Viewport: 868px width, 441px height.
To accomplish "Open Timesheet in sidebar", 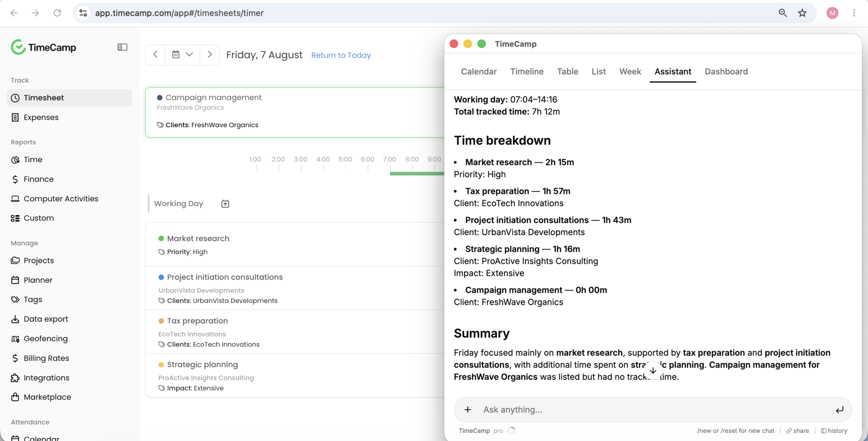I will pos(69,98).
